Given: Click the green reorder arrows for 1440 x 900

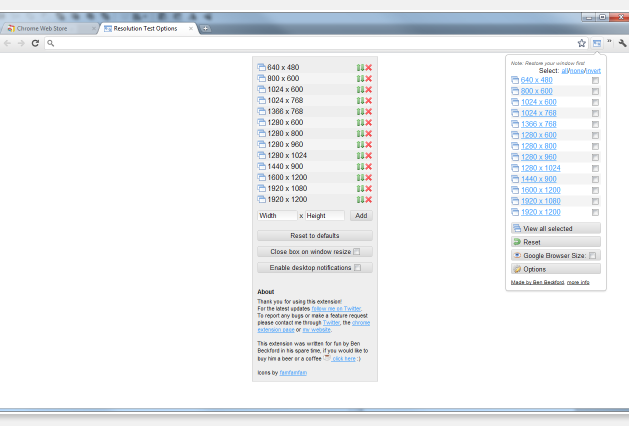Looking at the screenshot, I should coord(360,166).
